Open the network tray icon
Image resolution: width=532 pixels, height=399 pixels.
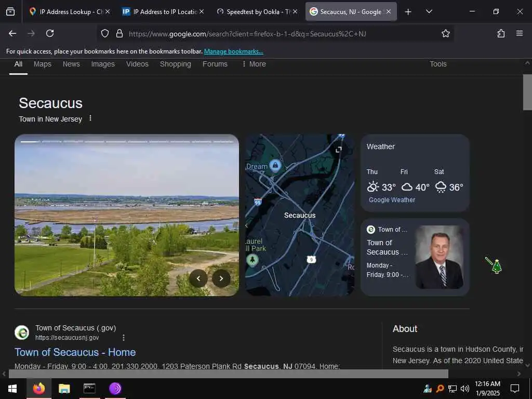pyautogui.click(x=453, y=389)
